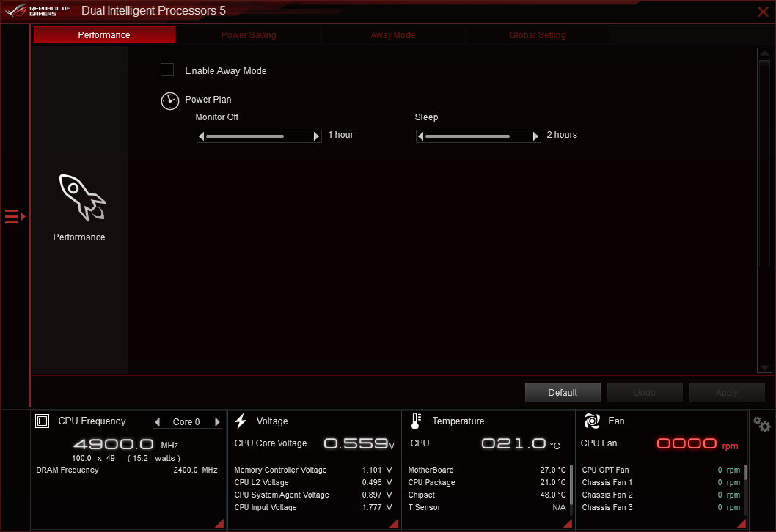Expand the Voltage panel corner triangle
The height and width of the screenshot is (532, 776).
[393, 522]
